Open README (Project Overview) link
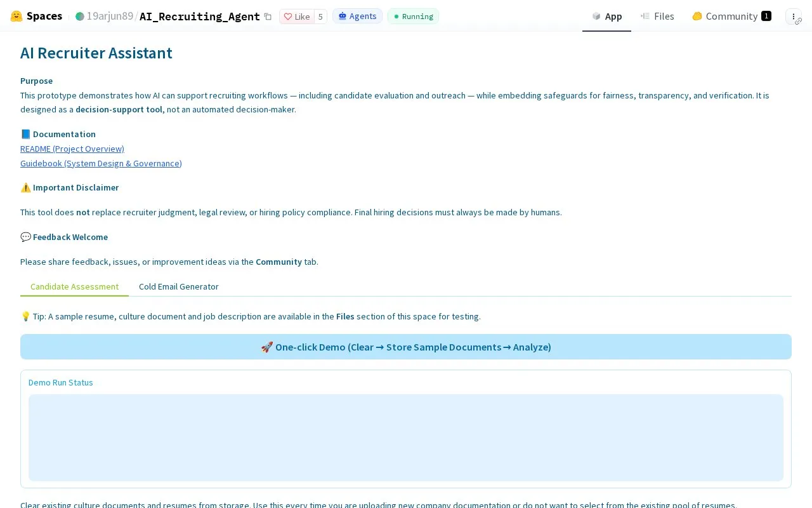The height and width of the screenshot is (508, 812). click(72, 149)
